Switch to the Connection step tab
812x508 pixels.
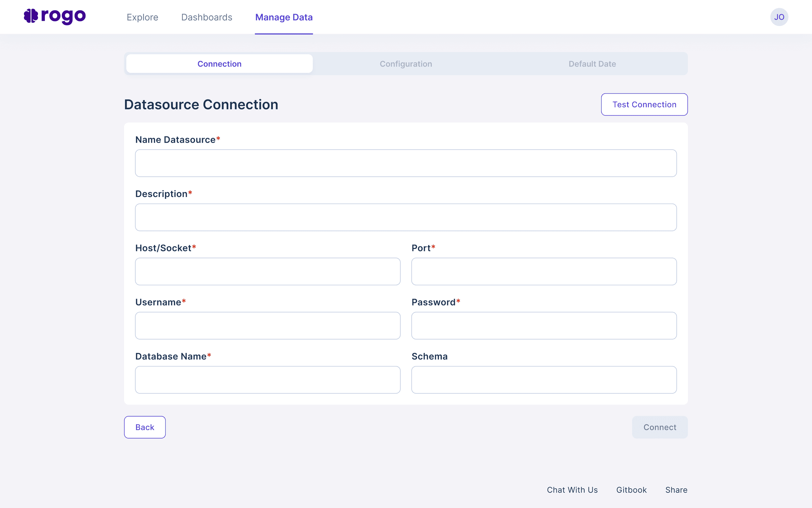click(x=219, y=64)
